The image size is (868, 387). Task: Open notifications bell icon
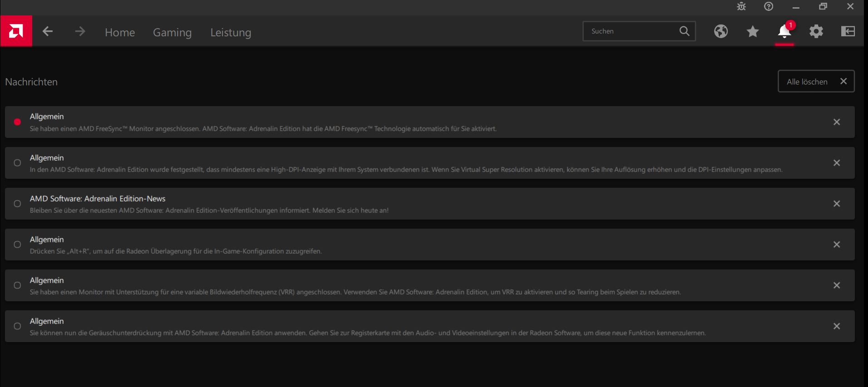click(x=784, y=31)
